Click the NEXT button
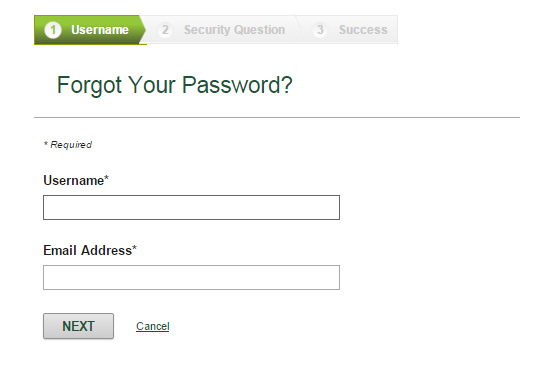 pyautogui.click(x=78, y=326)
